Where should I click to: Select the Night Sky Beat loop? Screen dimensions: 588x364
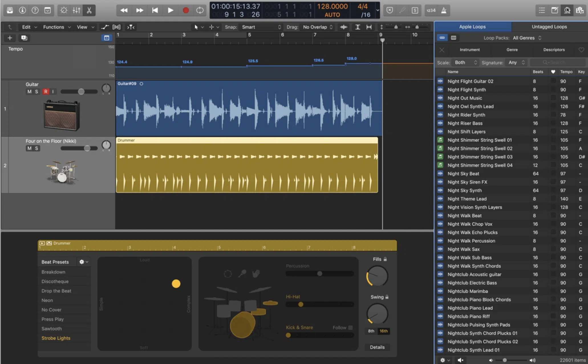click(x=510, y=173)
